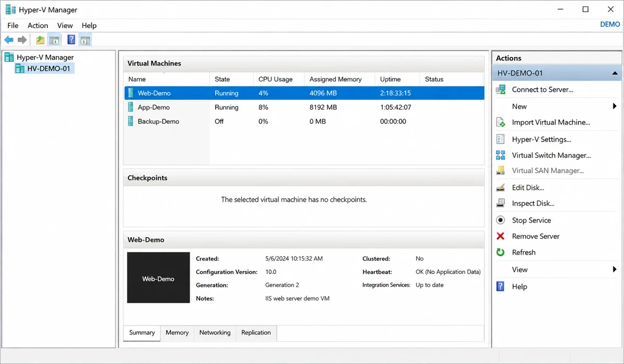Click the Off state of Backup-Demo
This screenshot has height=364, width=624.
point(219,121)
